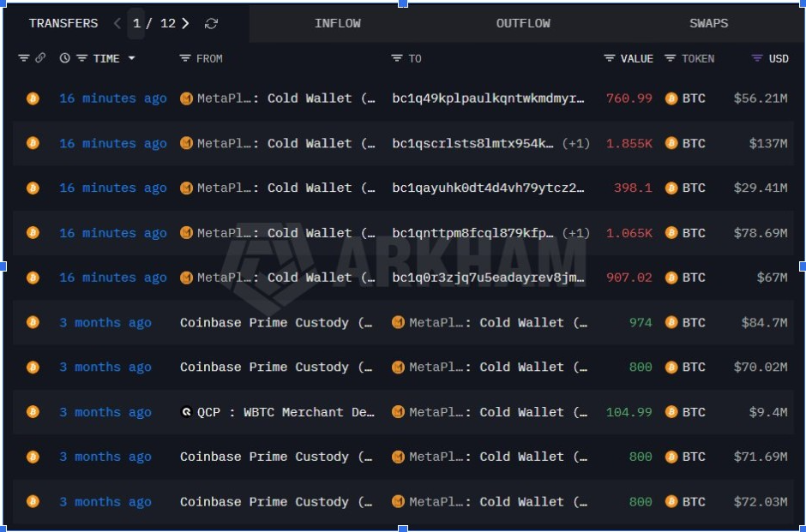Click Bitcoin chain icon in 1.065K row
Screen dimensions: 806x532
33,233
